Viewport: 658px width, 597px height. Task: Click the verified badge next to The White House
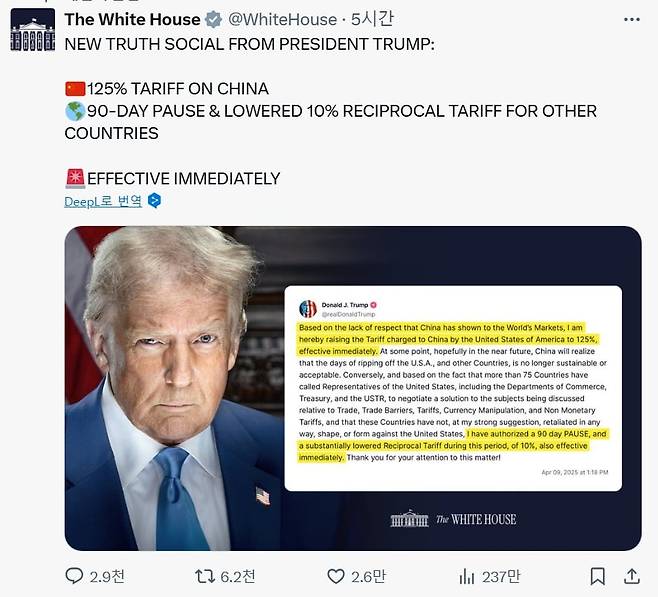(213, 20)
